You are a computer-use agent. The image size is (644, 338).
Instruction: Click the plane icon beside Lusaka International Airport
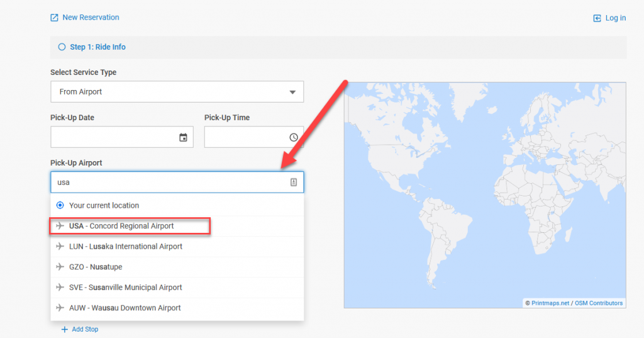(60, 247)
